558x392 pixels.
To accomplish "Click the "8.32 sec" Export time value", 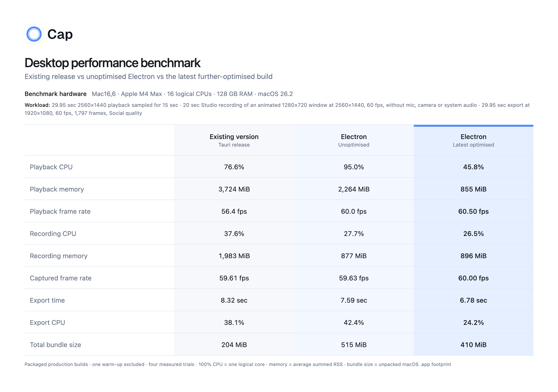I will [234, 300].
